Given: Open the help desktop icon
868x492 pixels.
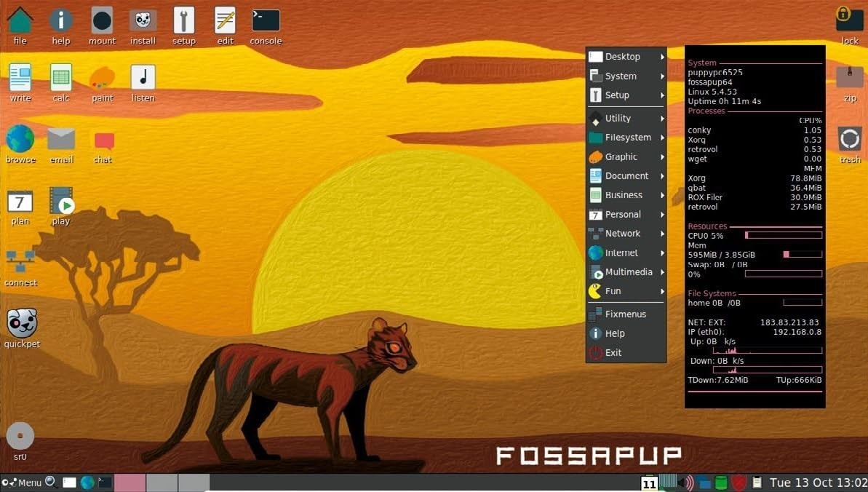Looking at the screenshot, I should pos(61,21).
